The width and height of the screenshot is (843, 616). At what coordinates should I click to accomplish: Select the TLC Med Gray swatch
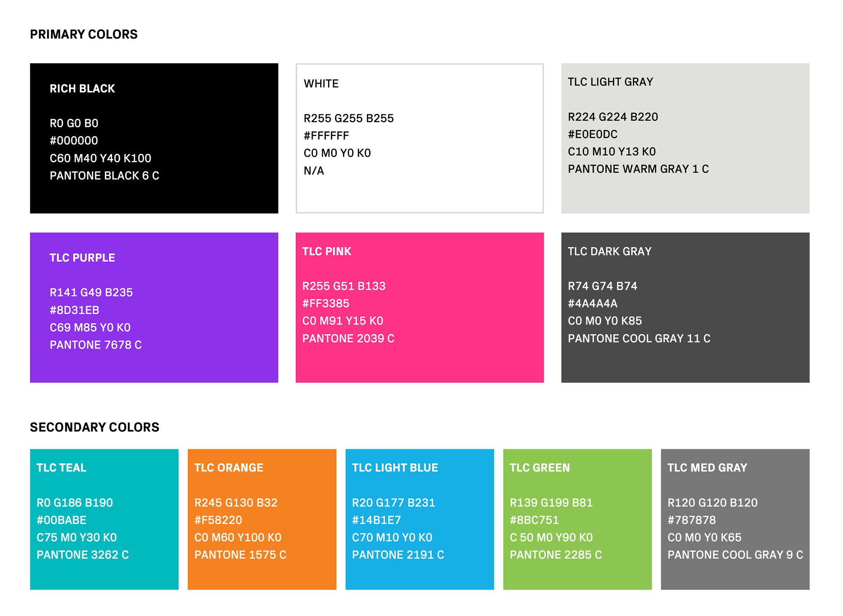tap(735, 519)
